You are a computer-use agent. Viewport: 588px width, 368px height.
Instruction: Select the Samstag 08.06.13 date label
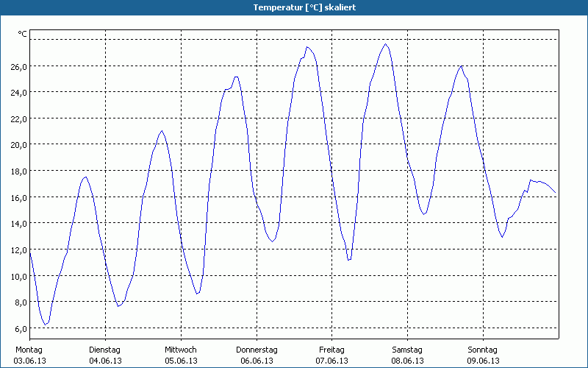(407, 355)
